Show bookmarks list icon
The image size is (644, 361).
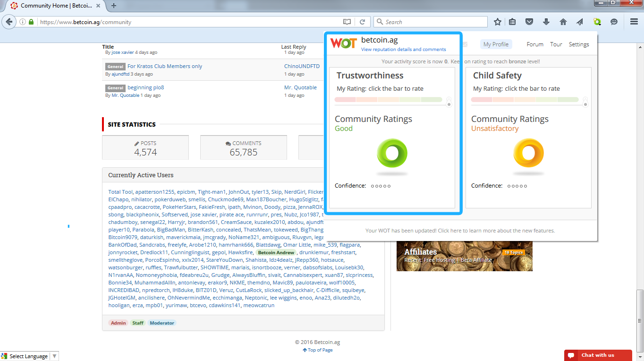tap(513, 22)
